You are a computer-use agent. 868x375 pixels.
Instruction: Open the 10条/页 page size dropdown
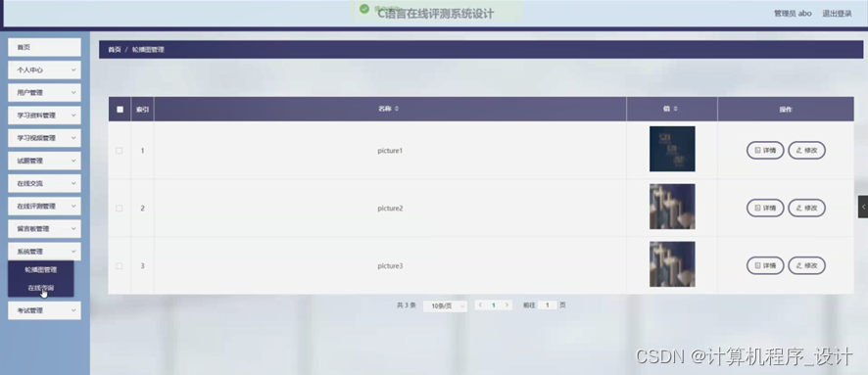[445, 305]
